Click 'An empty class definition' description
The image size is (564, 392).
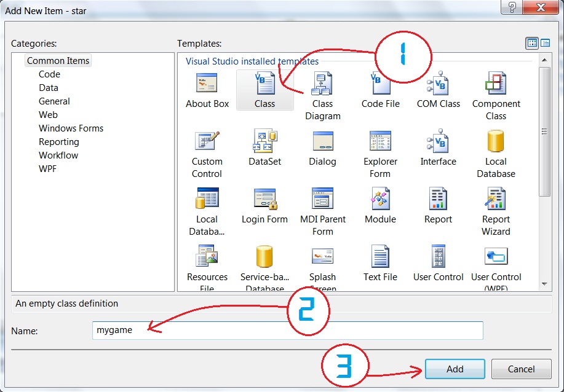click(x=66, y=304)
